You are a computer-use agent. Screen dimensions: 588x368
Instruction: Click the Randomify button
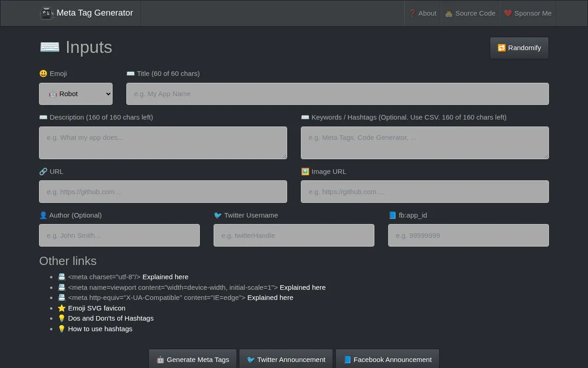(519, 48)
